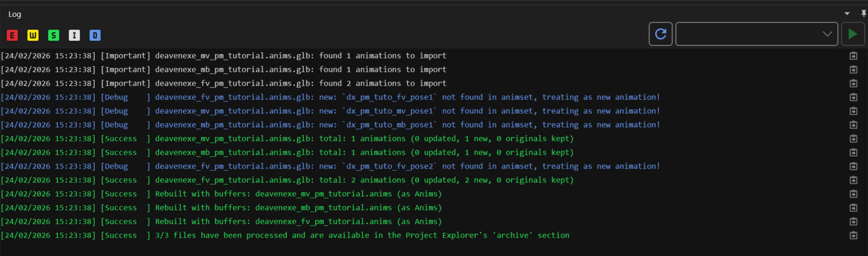Click the blue refresh button

point(660,34)
